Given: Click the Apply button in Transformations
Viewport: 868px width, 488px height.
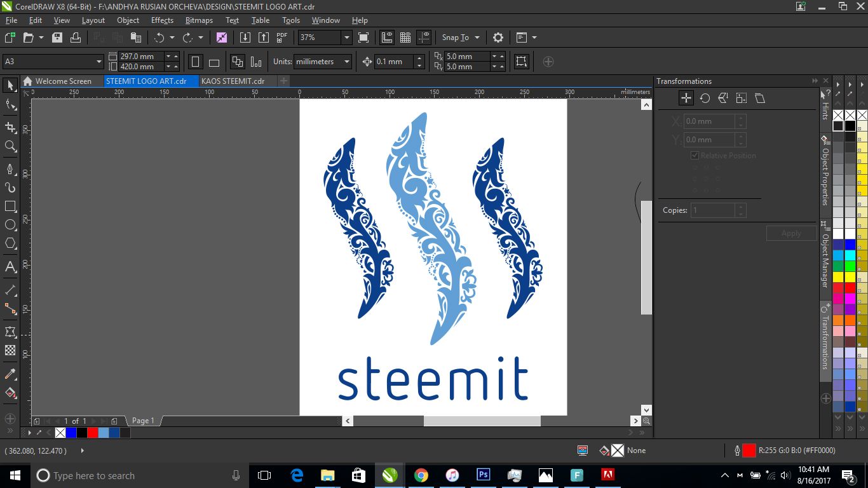Looking at the screenshot, I should tap(791, 233).
